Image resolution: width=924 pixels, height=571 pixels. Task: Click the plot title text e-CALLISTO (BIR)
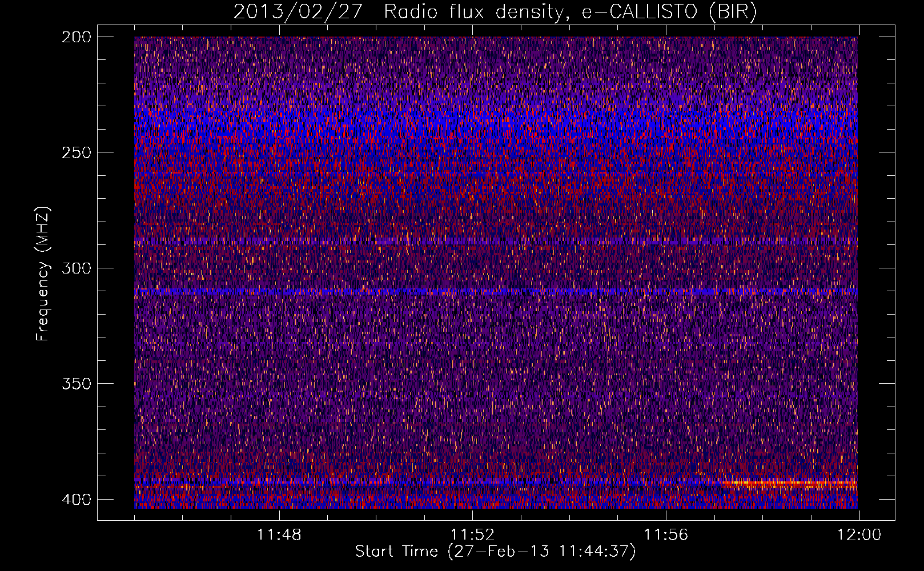point(669,12)
